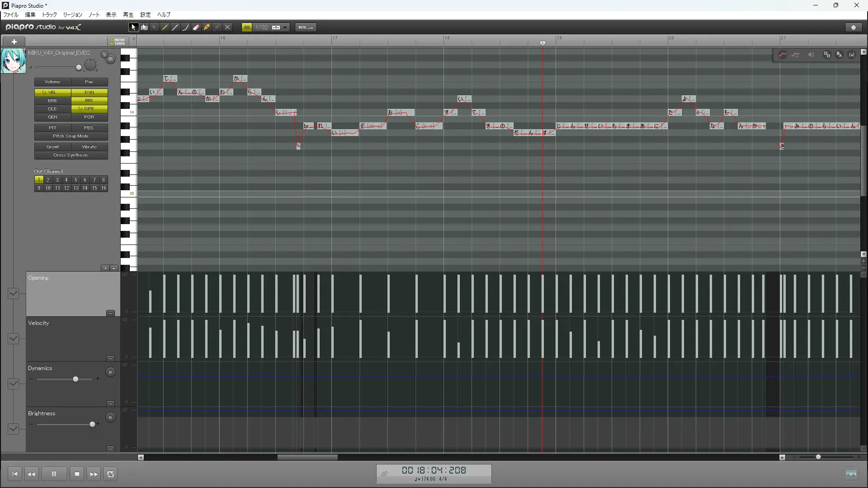Open the Velocity lane parameter selector
Screen dimensions: 868x488
pyautogui.click(x=13, y=339)
